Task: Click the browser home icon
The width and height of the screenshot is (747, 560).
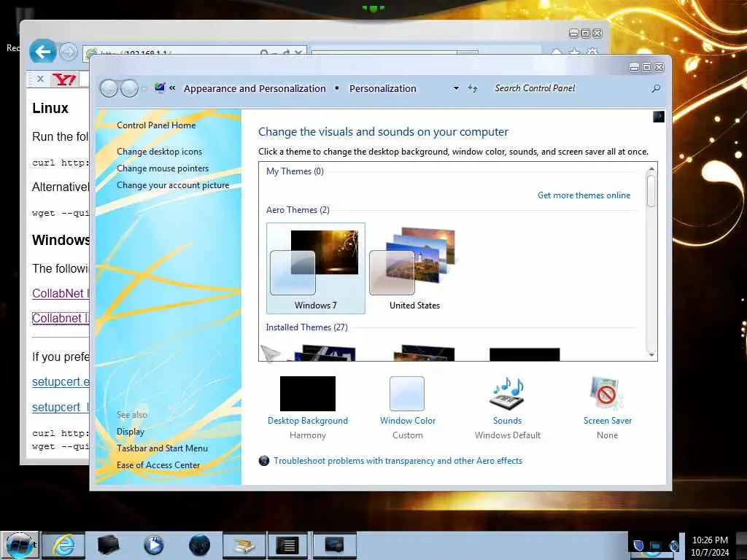Action: tap(557, 52)
